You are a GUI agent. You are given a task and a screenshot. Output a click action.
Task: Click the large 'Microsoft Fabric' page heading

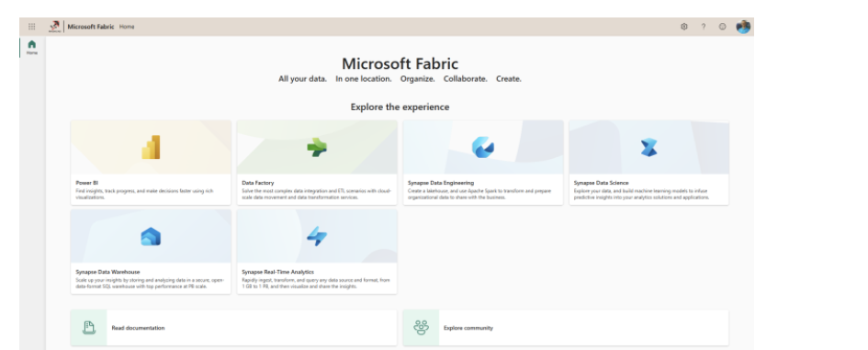400,63
